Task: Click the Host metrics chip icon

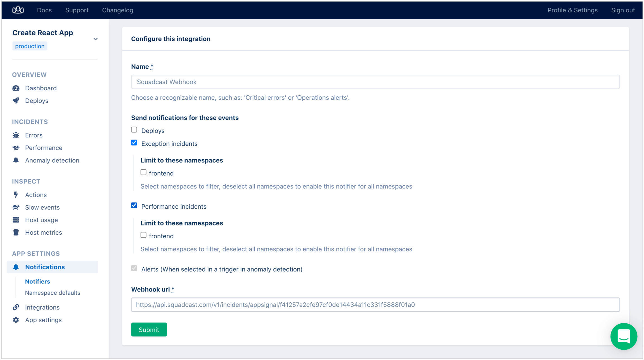Action: click(16, 232)
